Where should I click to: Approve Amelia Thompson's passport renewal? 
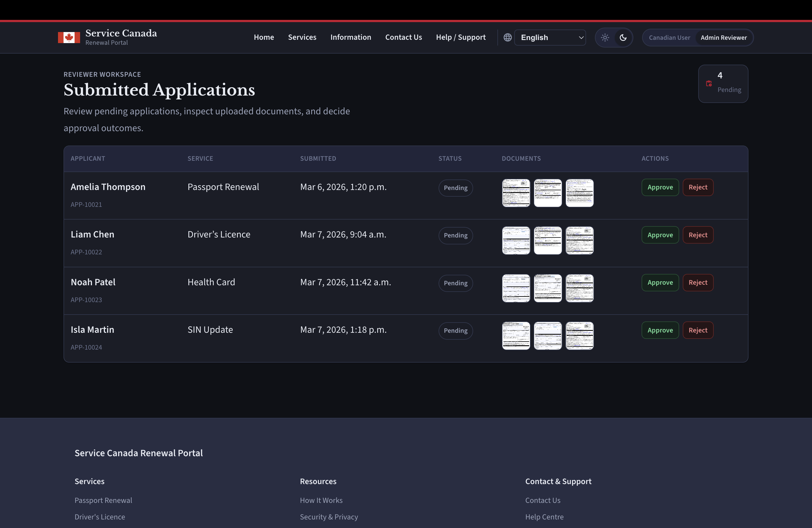[660, 187]
